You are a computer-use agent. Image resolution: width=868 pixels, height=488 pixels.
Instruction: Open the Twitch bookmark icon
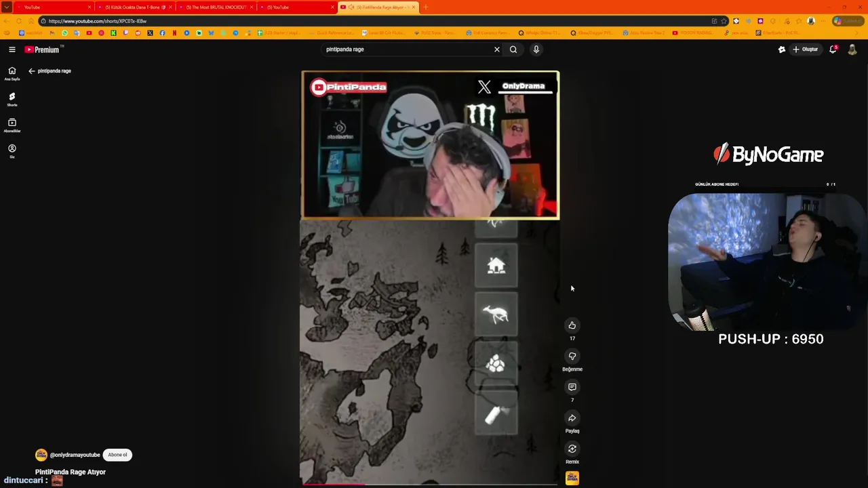click(125, 33)
